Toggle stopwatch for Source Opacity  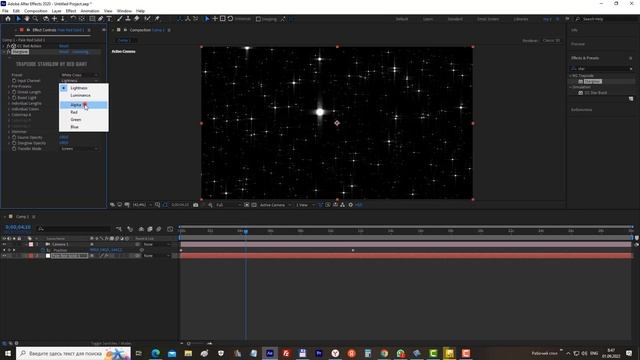click(14, 138)
